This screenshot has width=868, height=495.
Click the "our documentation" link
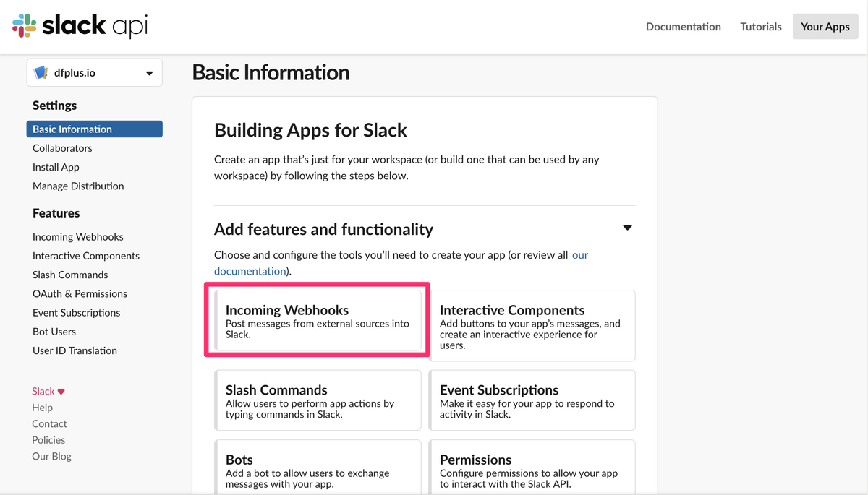[401, 263]
